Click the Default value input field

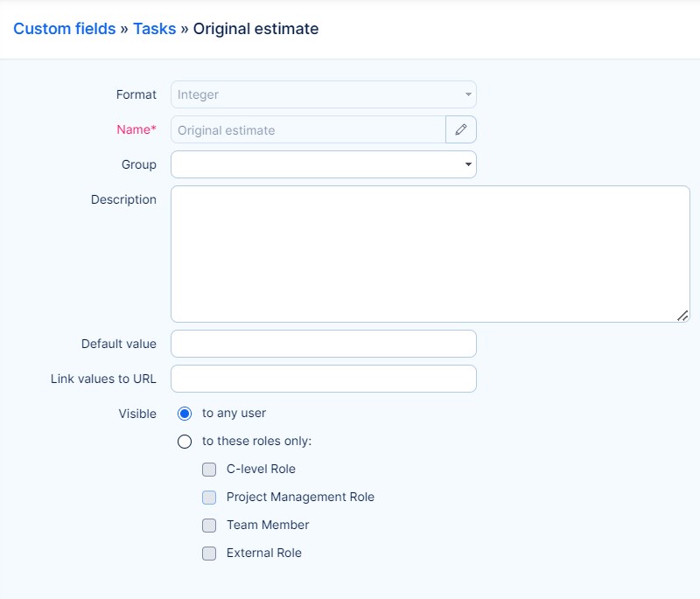coord(323,344)
